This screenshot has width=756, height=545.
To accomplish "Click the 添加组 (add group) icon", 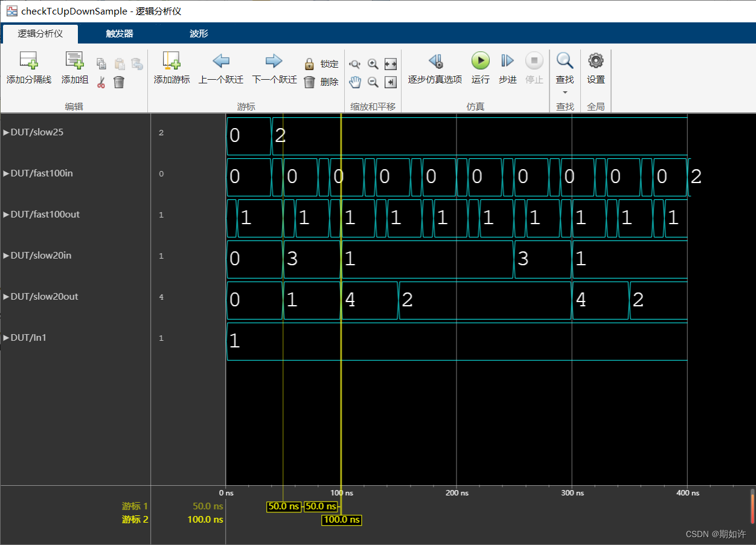I will tap(74, 63).
